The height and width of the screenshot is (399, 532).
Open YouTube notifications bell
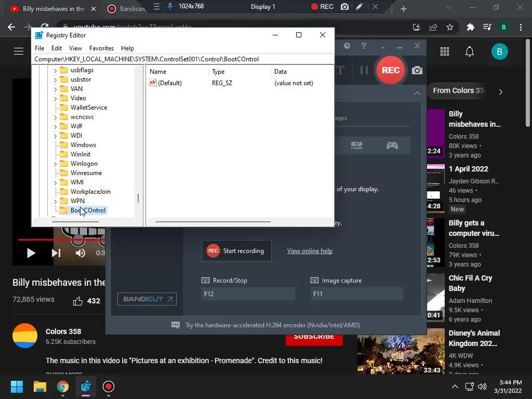pyautogui.click(x=470, y=51)
